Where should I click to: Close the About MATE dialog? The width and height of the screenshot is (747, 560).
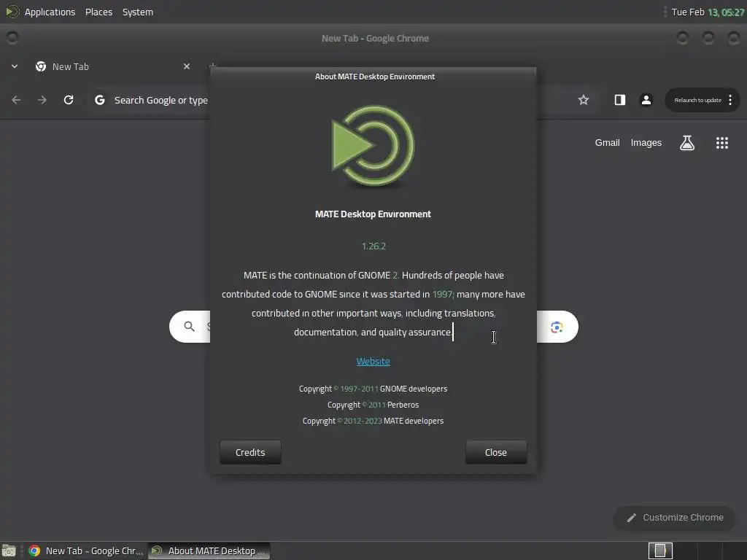pyautogui.click(x=496, y=452)
